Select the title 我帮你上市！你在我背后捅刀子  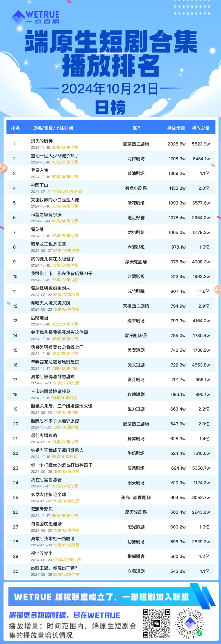point(62,273)
